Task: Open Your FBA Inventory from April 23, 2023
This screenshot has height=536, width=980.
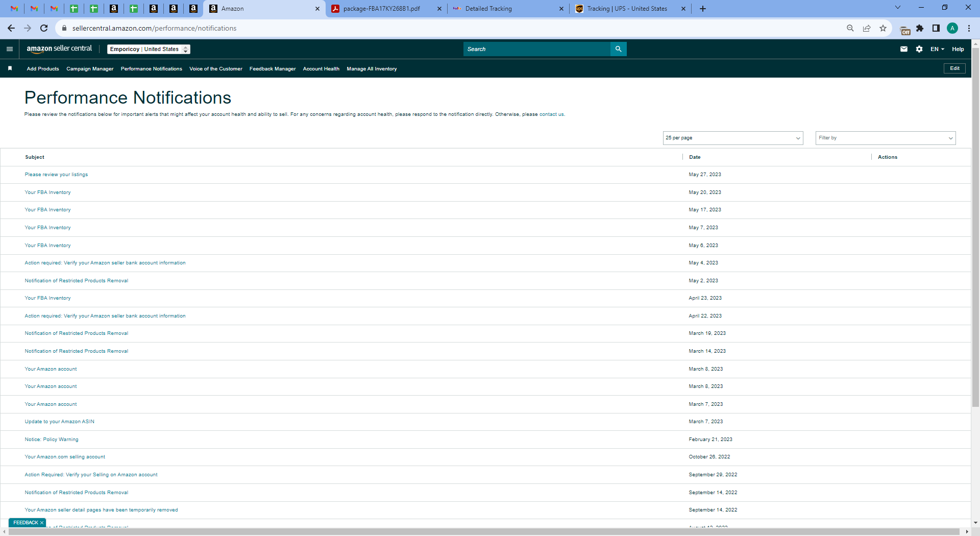Action: tap(47, 298)
